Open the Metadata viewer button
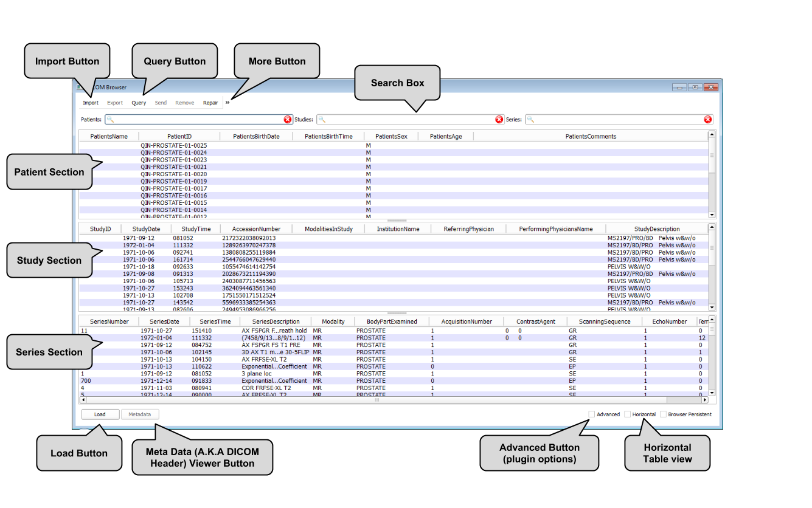 click(x=140, y=414)
